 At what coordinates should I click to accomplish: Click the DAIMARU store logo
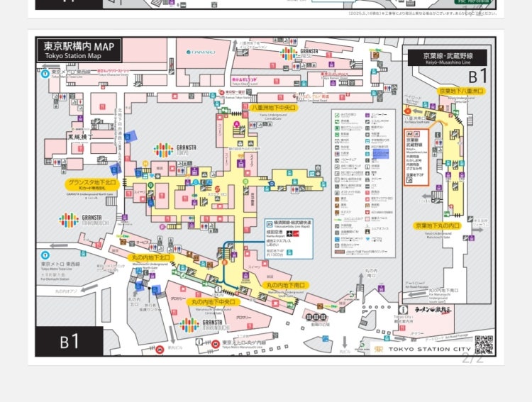pyautogui.click(x=201, y=52)
